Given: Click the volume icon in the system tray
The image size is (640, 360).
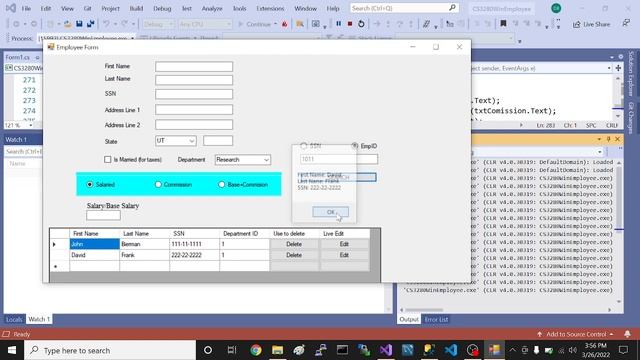Looking at the screenshot, I should point(573,350).
